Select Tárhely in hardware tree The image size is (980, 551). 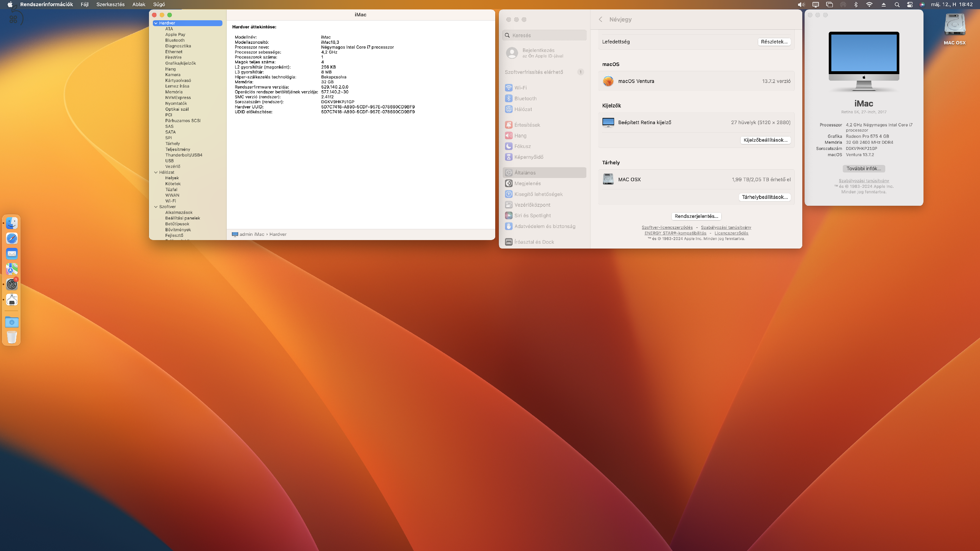point(172,144)
